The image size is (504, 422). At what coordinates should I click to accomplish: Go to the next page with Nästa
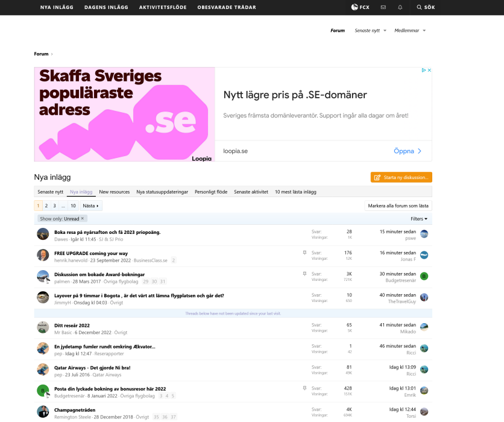pos(90,206)
